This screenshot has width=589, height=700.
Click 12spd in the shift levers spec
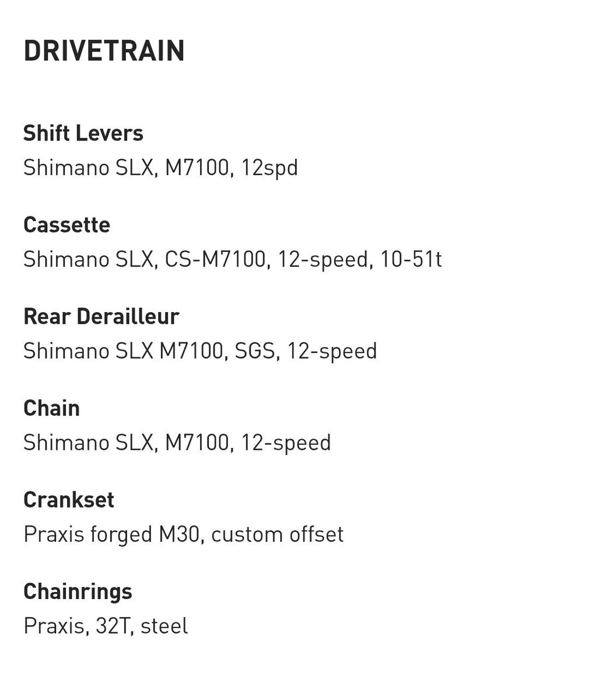point(269,168)
